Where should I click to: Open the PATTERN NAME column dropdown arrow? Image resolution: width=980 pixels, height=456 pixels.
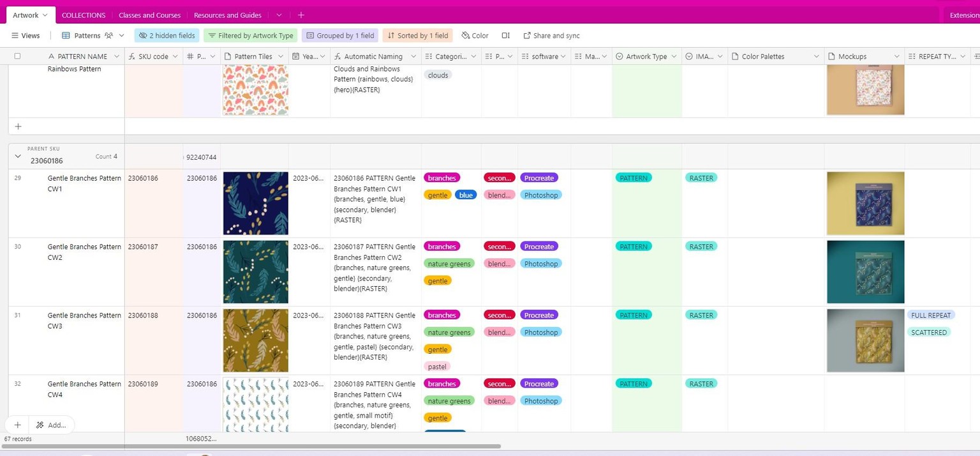(117, 56)
